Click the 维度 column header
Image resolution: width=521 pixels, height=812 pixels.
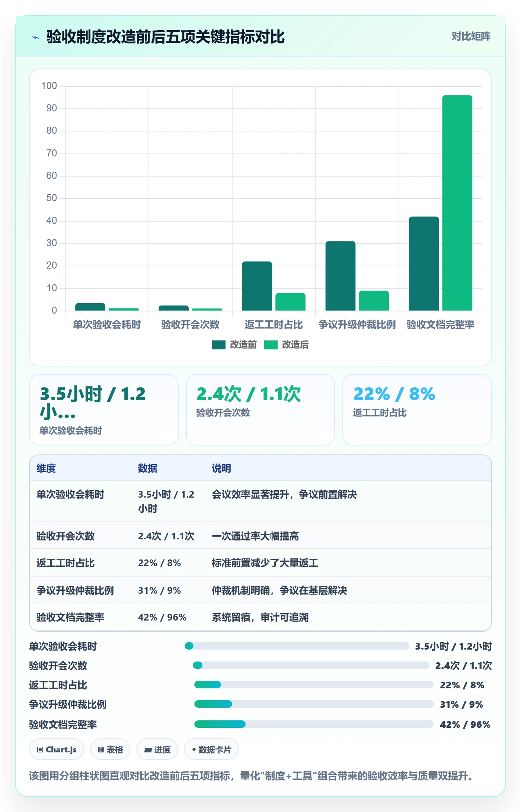point(46,468)
